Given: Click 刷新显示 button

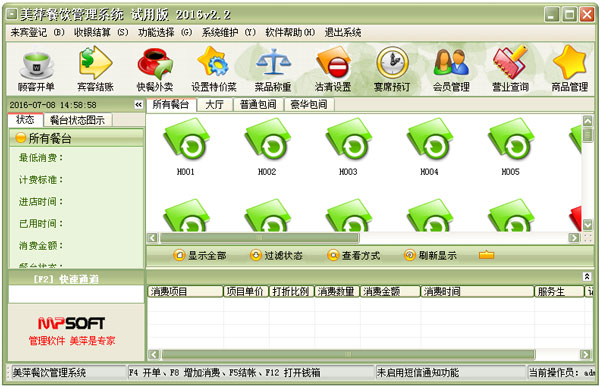Looking at the screenshot, I should [430, 255].
